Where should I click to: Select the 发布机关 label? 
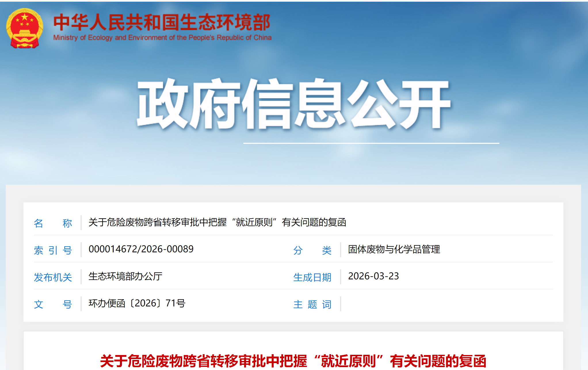click(54, 277)
